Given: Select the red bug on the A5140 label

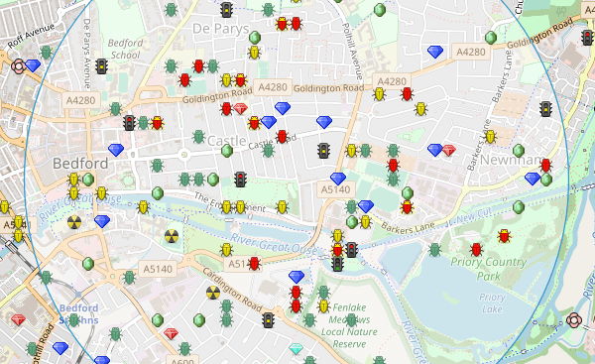Looking at the screenshot, I should 255,264.
